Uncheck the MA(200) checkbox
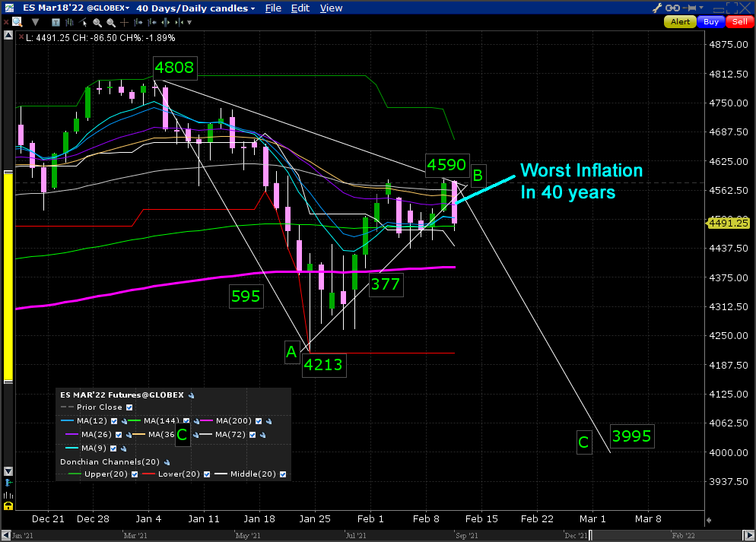 (259, 421)
